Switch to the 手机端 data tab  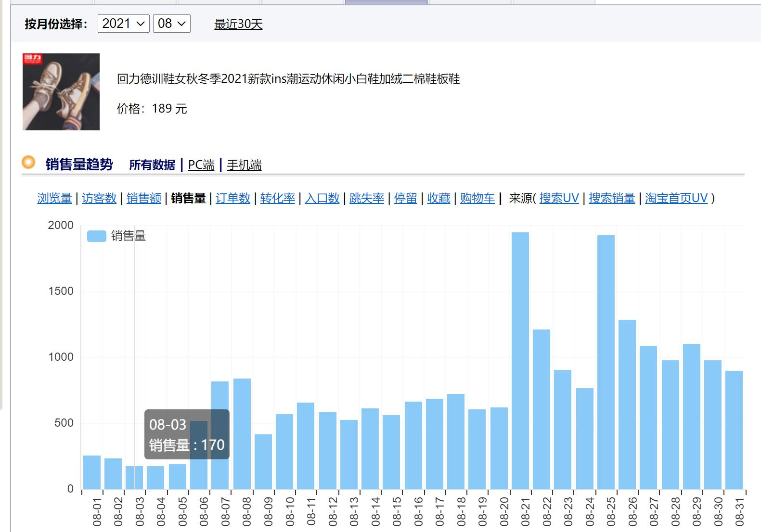pyautogui.click(x=244, y=165)
